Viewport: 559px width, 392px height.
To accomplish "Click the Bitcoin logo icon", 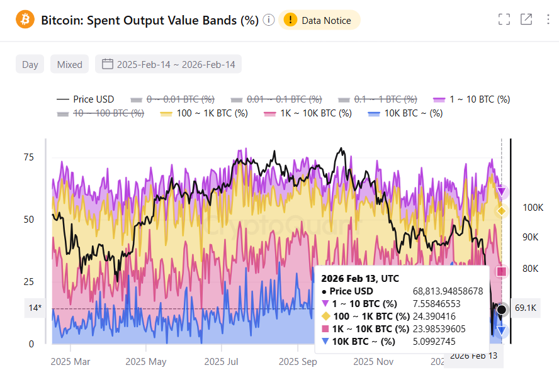I will point(25,19).
